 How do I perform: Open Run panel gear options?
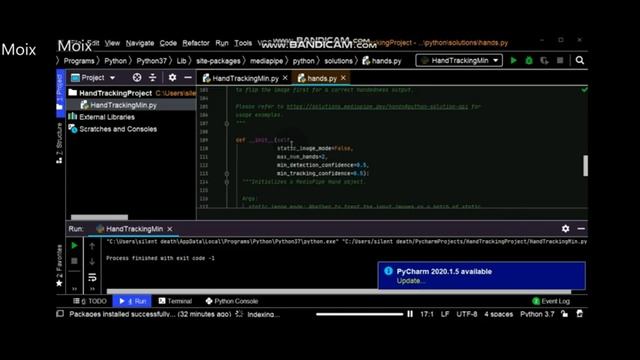tap(565, 229)
